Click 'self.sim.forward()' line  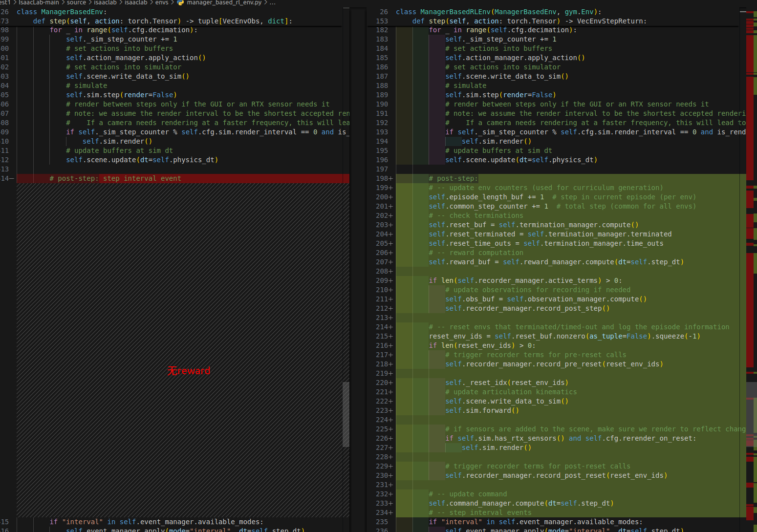coord(482,410)
